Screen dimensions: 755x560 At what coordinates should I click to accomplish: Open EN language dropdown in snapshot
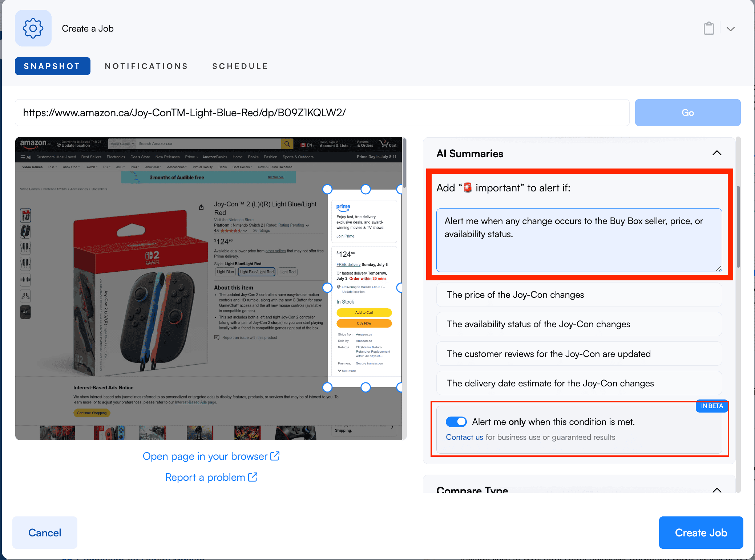(307, 145)
